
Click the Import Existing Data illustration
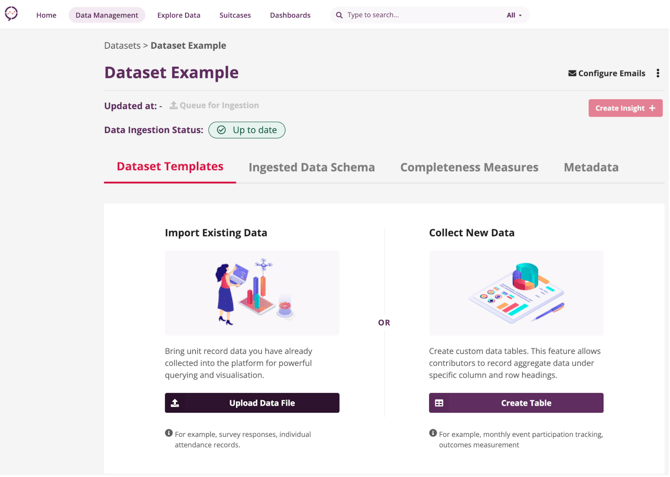pos(252,293)
